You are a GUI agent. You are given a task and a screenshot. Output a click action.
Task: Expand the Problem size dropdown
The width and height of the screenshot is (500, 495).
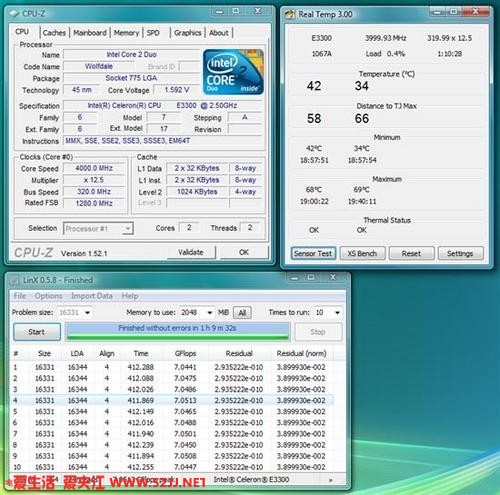(87, 313)
